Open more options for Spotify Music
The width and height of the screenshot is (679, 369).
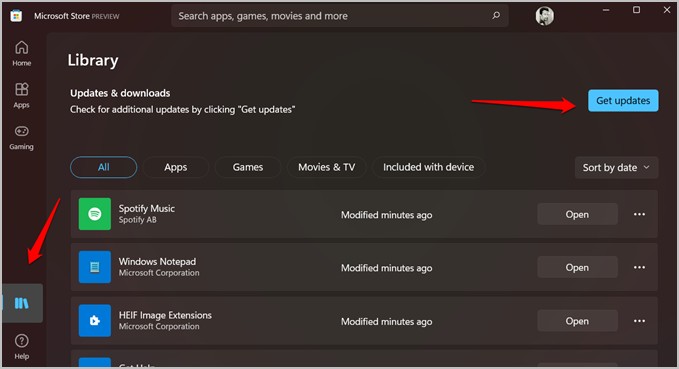click(639, 214)
